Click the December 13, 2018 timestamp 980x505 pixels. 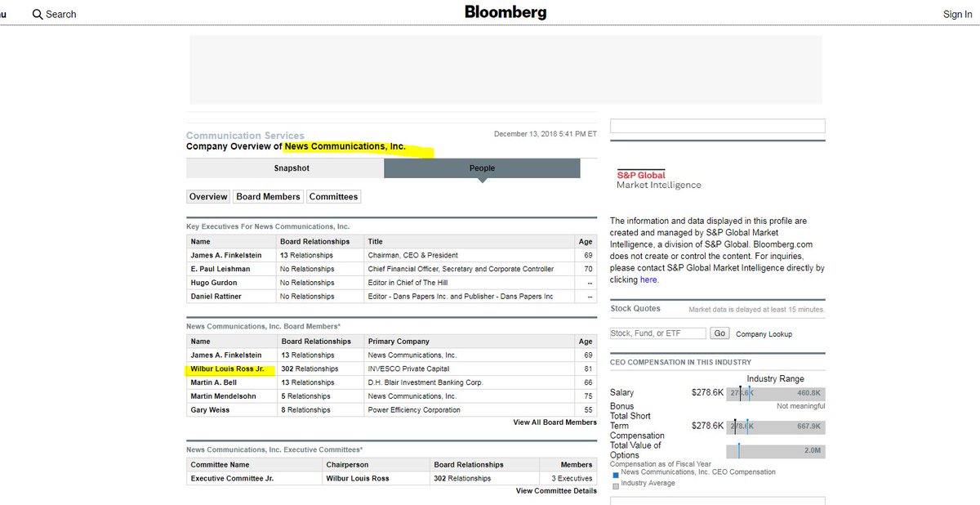(x=546, y=134)
